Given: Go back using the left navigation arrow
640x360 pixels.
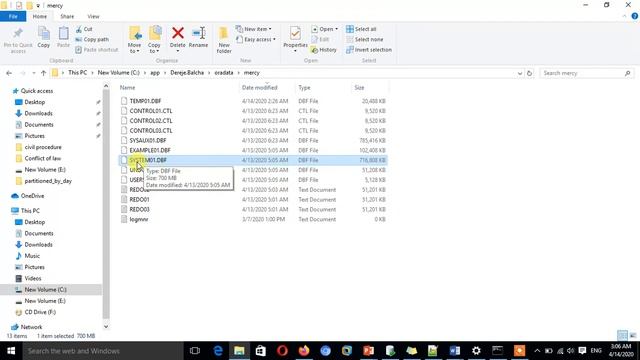Looking at the screenshot, I should click(x=9, y=73).
